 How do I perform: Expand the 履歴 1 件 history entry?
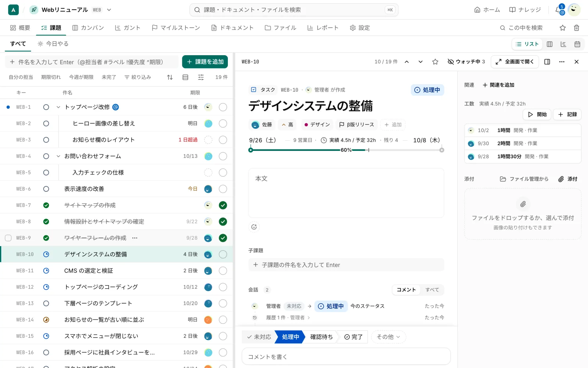288,318
